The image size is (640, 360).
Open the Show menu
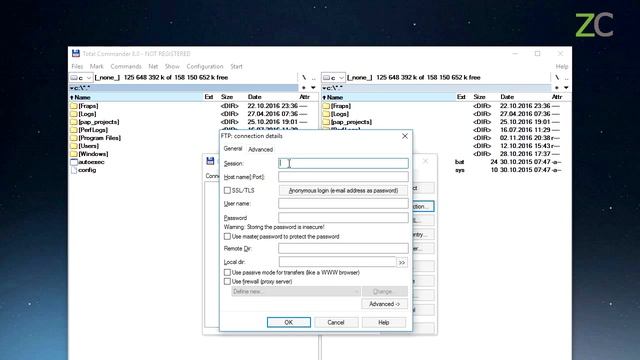point(172,66)
